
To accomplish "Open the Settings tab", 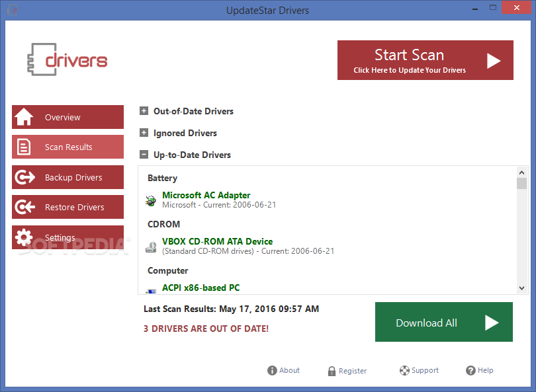I will [67, 237].
